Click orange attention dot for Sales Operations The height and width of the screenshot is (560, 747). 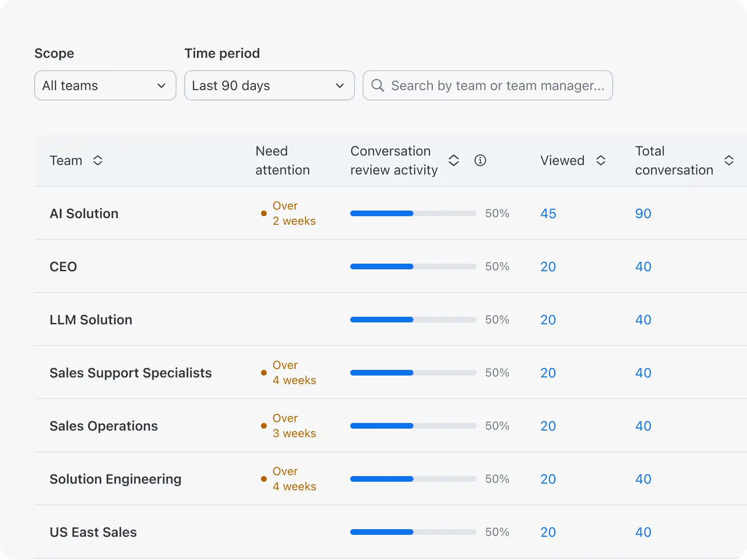(x=263, y=426)
